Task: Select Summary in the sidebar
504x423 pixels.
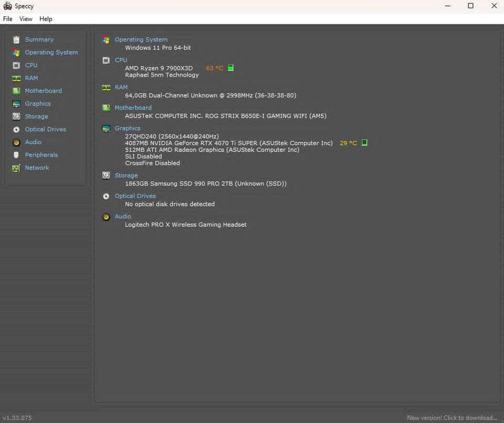Action: coord(39,39)
